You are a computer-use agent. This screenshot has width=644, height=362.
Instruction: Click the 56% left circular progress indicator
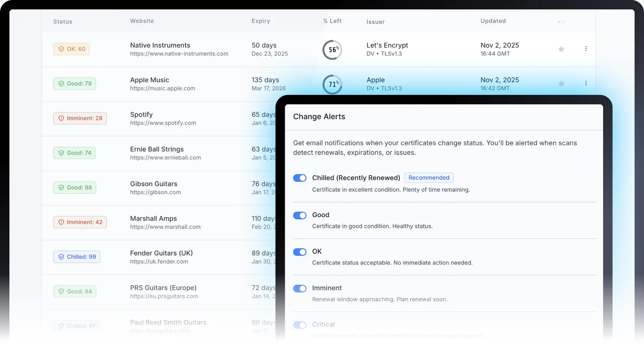pos(332,50)
